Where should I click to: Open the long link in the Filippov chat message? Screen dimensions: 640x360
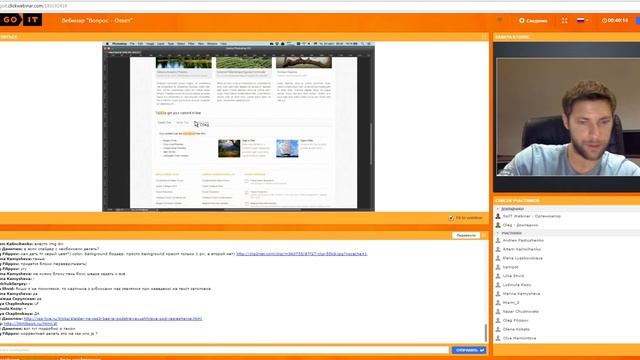pos(302,254)
